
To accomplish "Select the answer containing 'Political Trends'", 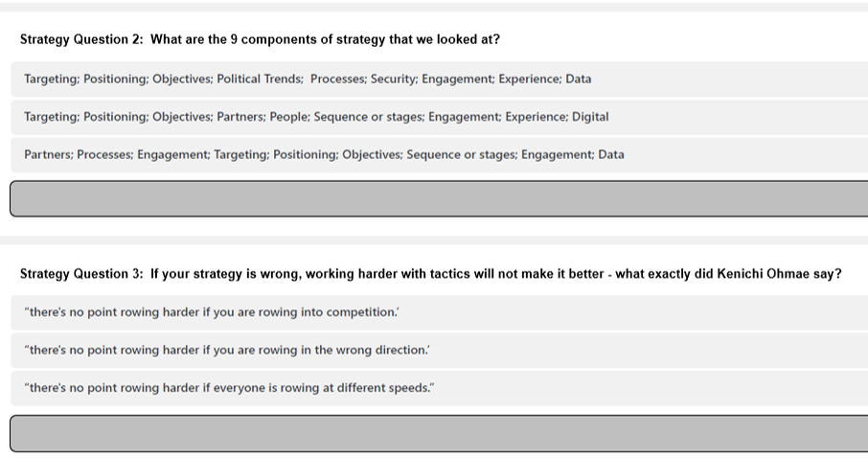I will click(440, 80).
